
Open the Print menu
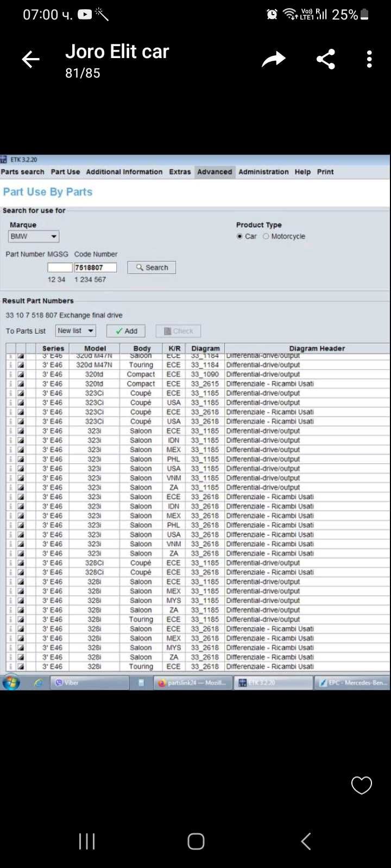point(325,172)
